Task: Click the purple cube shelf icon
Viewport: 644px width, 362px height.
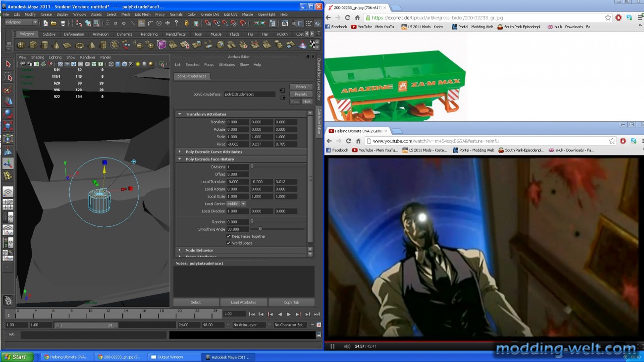Action: click(161, 45)
